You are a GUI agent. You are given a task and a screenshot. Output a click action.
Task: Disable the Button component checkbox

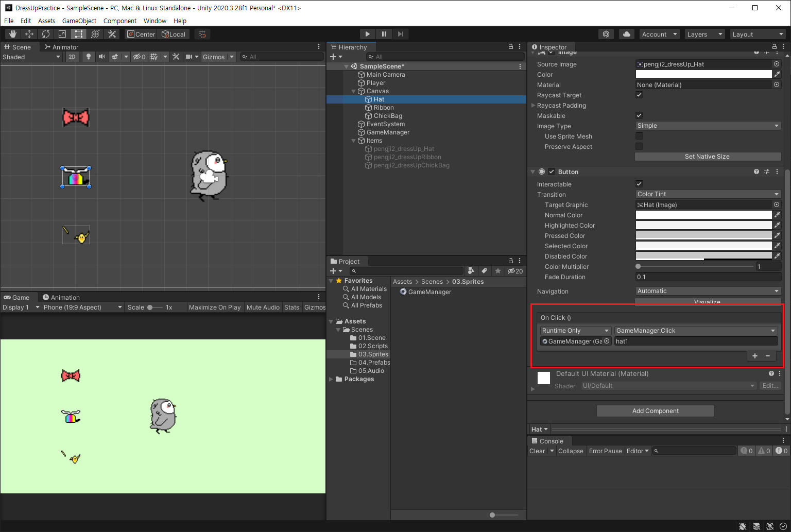(552, 171)
